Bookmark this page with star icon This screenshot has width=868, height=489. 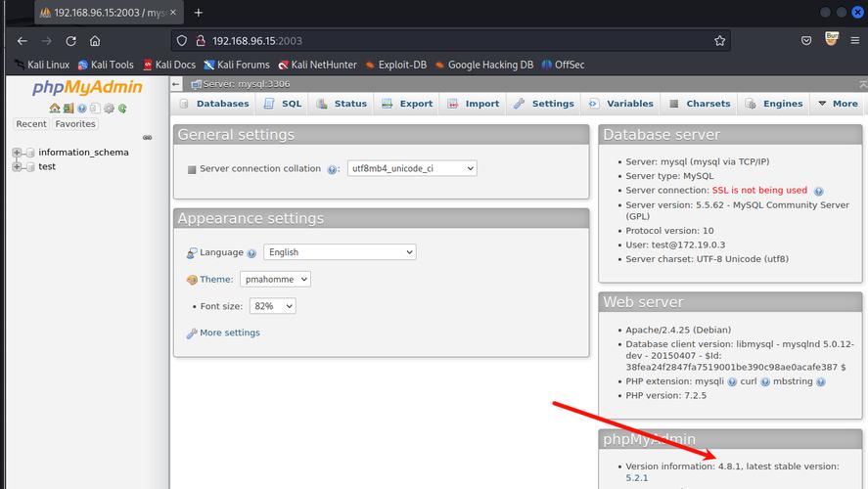(719, 41)
